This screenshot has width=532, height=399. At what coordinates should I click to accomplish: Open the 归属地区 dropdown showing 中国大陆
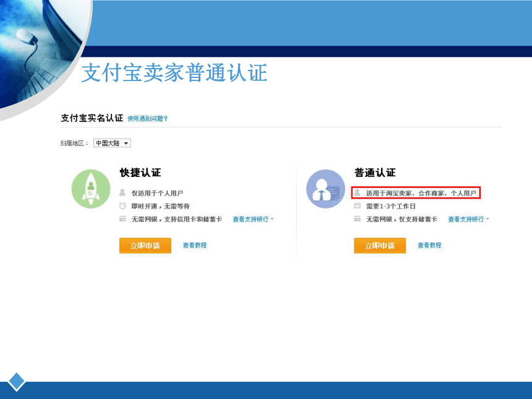pos(112,143)
